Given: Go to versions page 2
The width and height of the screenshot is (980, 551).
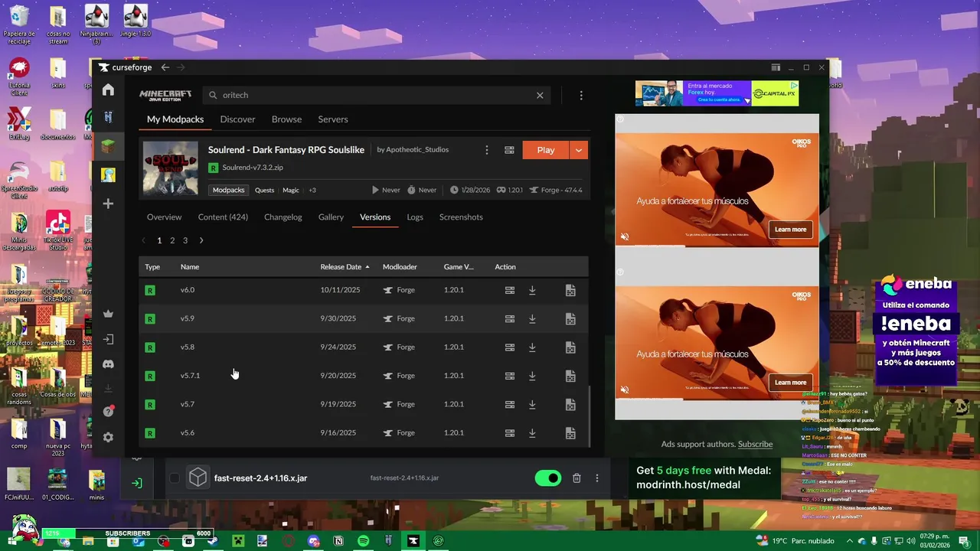Looking at the screenshot, I should click(172, 240).
